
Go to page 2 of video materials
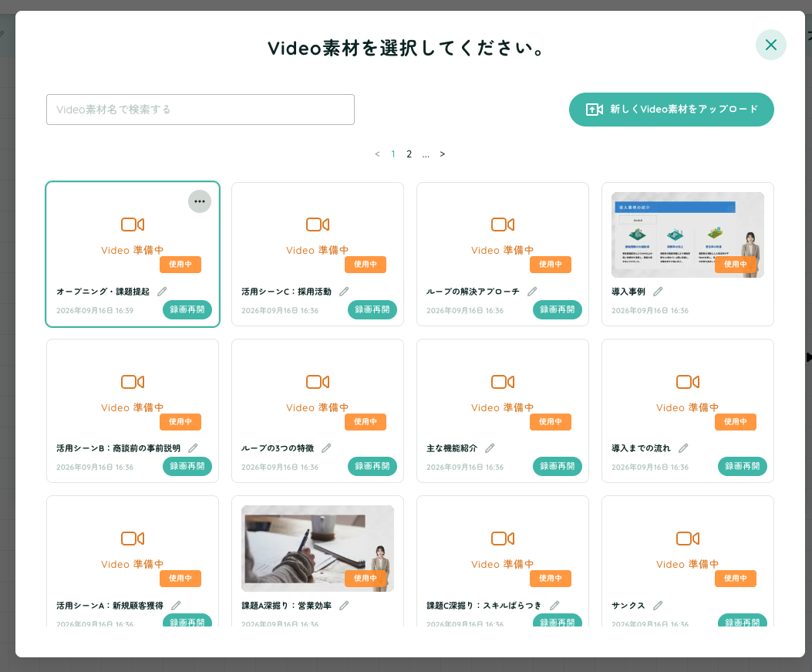pos(409,154)
